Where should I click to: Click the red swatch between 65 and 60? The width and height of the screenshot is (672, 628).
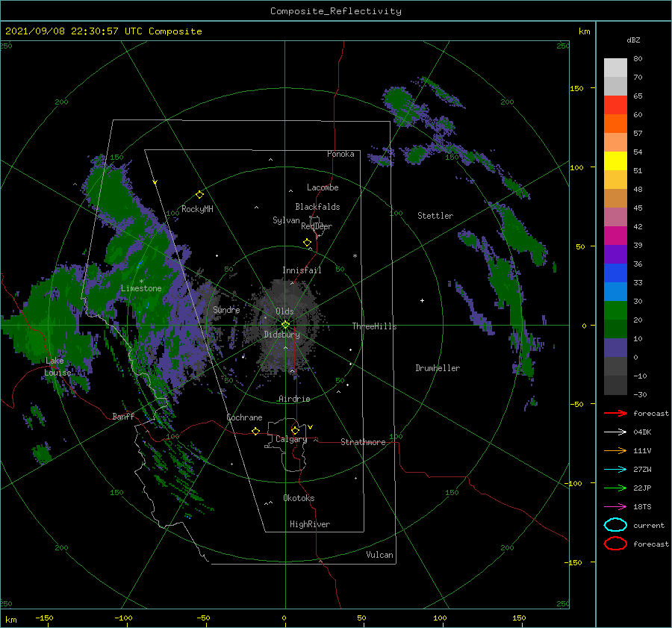click(x=615, y=105)
